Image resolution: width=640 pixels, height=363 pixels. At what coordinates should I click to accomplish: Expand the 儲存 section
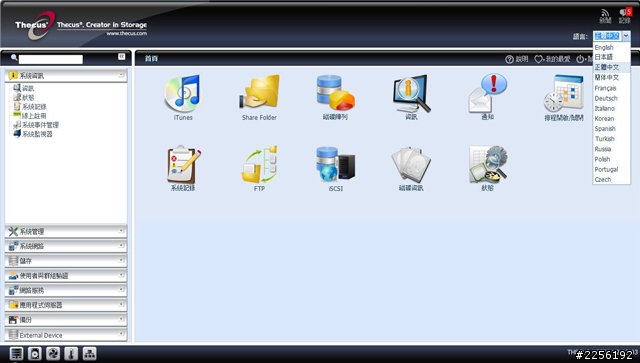click(66, 261)
